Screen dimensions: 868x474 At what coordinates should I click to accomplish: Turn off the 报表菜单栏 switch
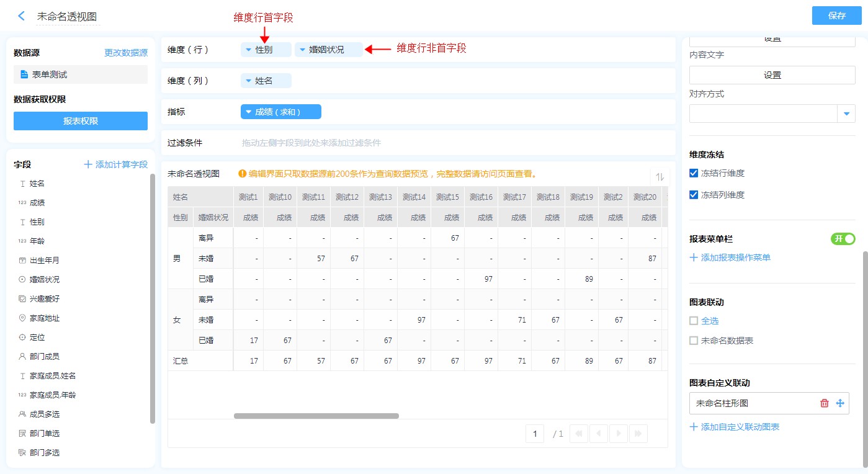point(843,239)
